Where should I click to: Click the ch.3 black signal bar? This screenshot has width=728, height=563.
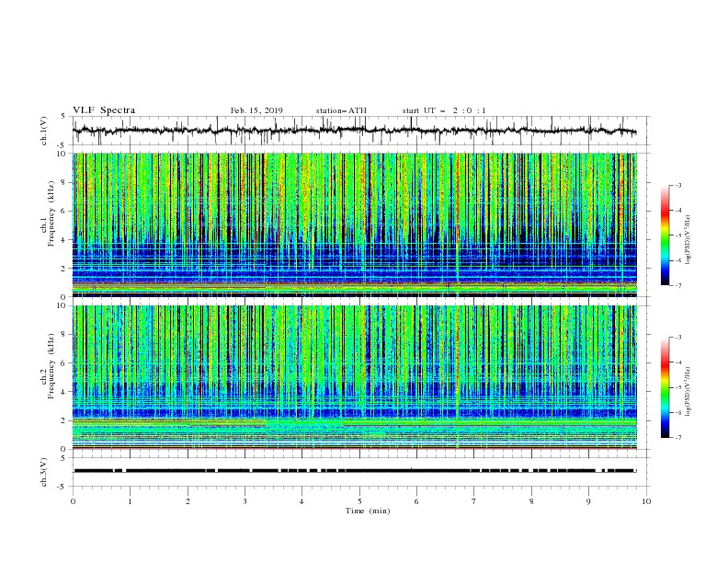point(355,471)
